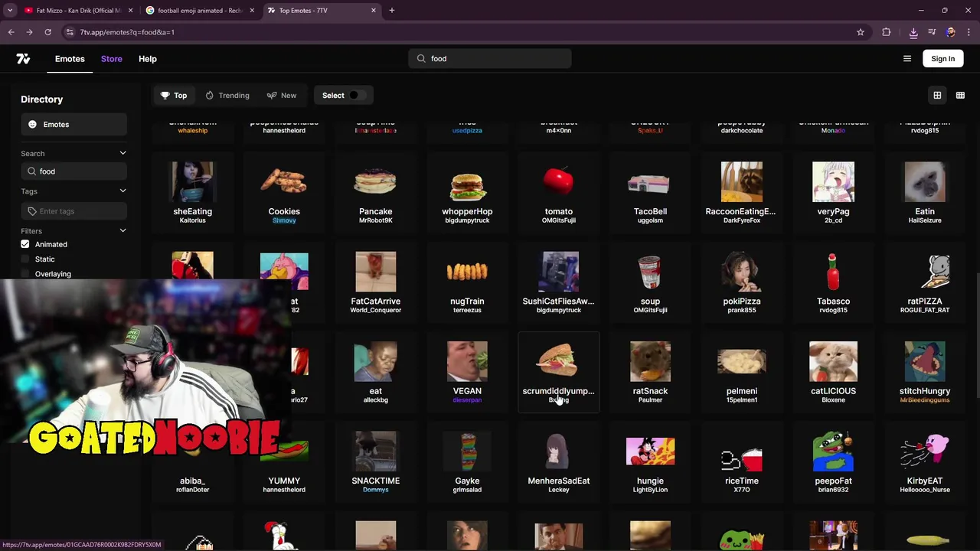Open the KirbyEAT emote

click(925, 462)
